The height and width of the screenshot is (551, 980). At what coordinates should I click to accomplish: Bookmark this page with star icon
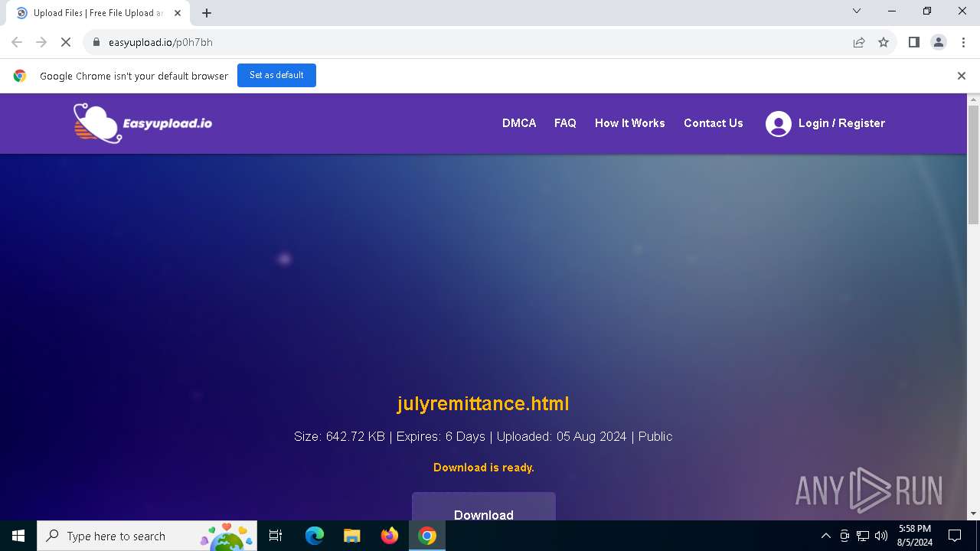coord(884,42)
